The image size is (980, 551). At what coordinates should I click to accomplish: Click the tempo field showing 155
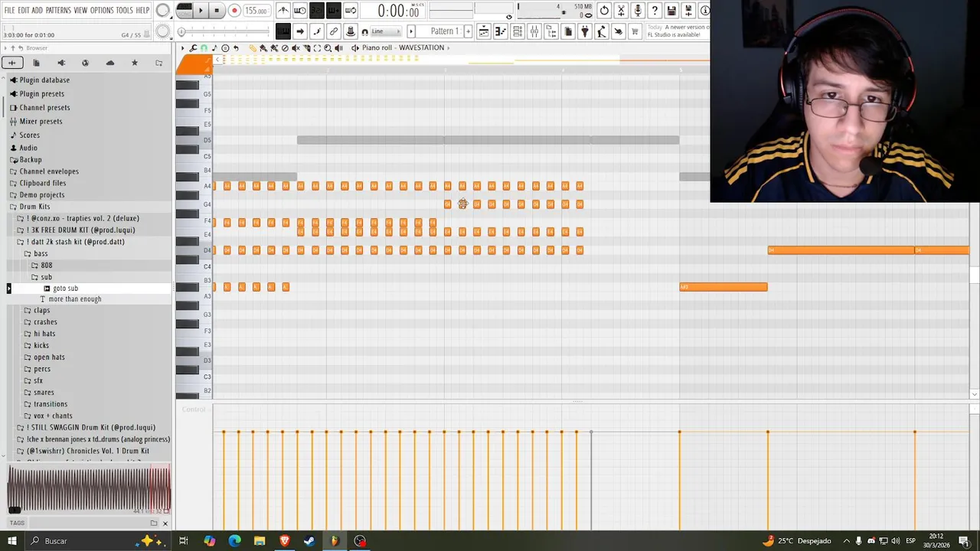[256, 11]
